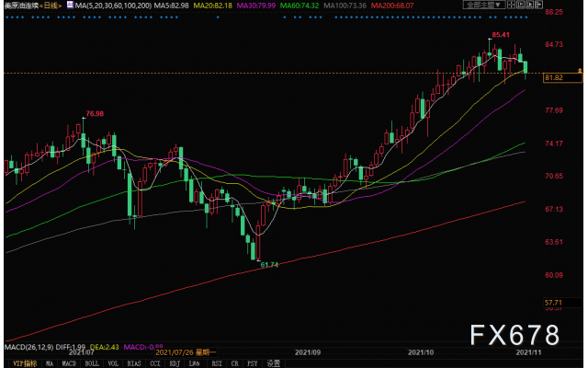Select the MACD indicator tab

[x=69, y=363]
